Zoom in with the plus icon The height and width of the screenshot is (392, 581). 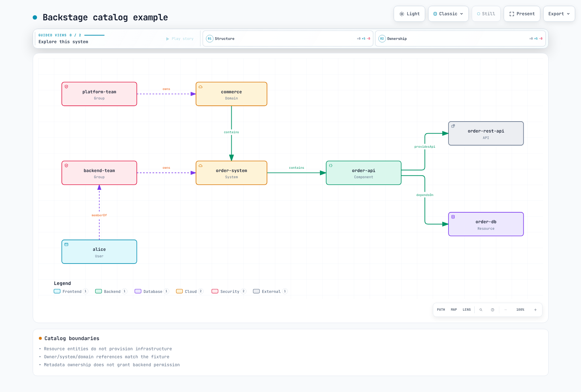tap(535, 310)
